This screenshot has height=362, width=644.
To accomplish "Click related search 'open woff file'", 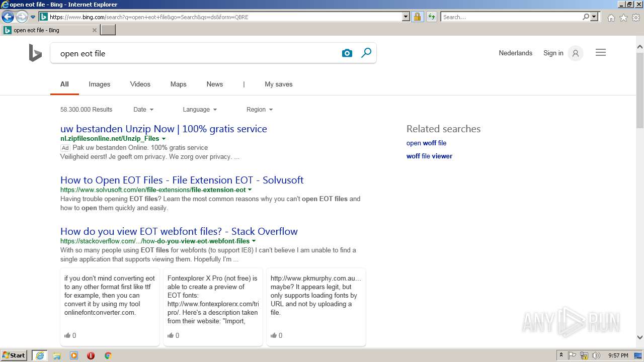I will (x=427, y=143).
